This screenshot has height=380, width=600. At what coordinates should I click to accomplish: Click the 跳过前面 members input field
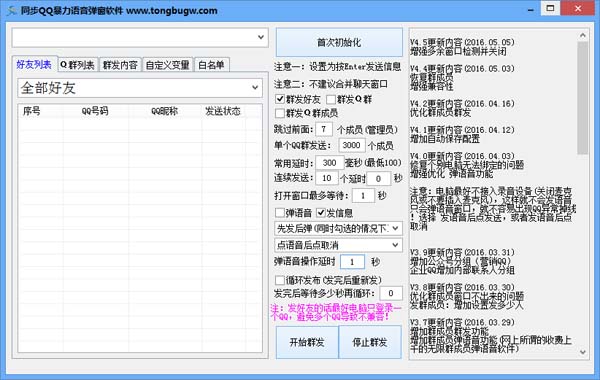click(324, 129)
